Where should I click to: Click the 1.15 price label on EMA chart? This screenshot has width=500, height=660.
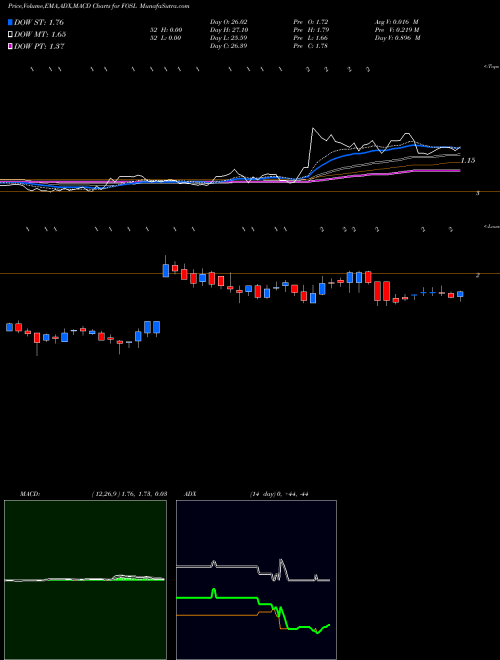(468, 160)
